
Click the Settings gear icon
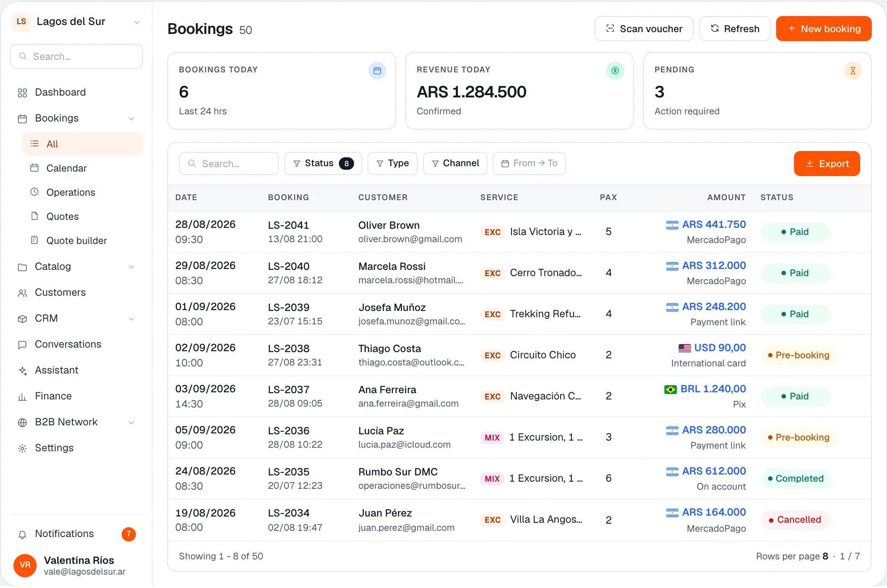point(22,448)
